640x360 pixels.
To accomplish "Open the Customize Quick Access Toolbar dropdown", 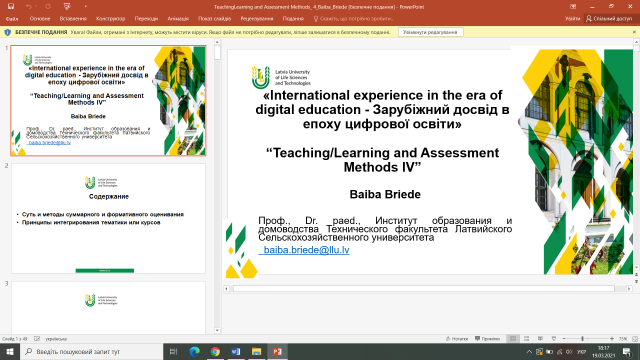I will tap(86, 7).
